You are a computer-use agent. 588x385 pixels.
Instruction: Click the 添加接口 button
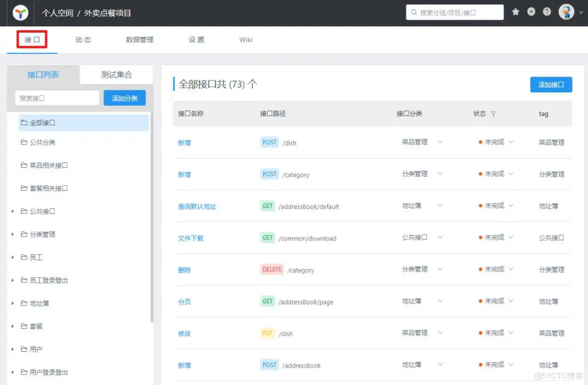coord(551,84)
